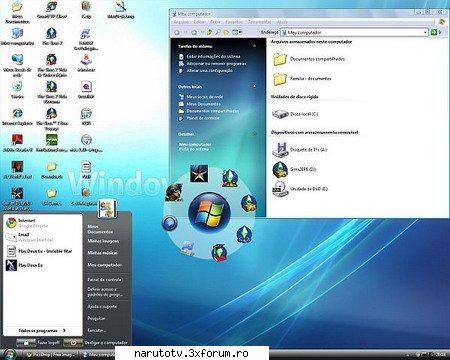The height and width of the screenshot is (360, 450).
Task: Open the Adobe Reader 8 desktop icon
Action: coord(17,143)
